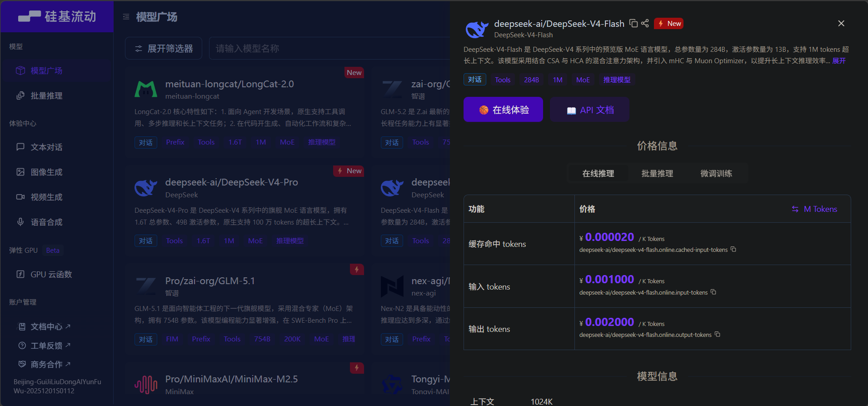Screen dimensions: 868x406
Task: Click the 硅基流动 logo in the sidebar
Action: tap(57, 16)
